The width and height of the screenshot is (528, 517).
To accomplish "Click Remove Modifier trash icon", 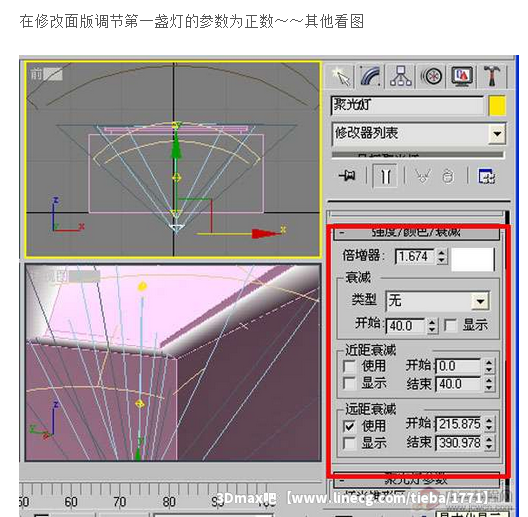I will pos(448,176).
